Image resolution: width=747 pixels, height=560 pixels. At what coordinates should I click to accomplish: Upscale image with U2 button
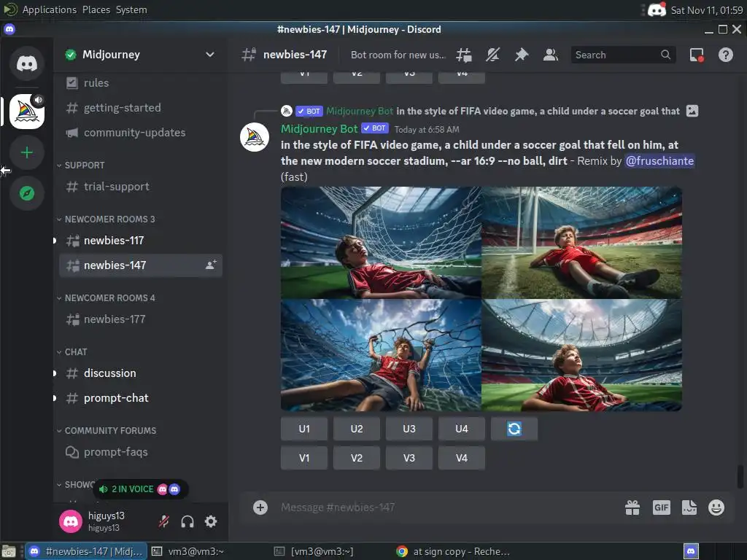point(356,429)
